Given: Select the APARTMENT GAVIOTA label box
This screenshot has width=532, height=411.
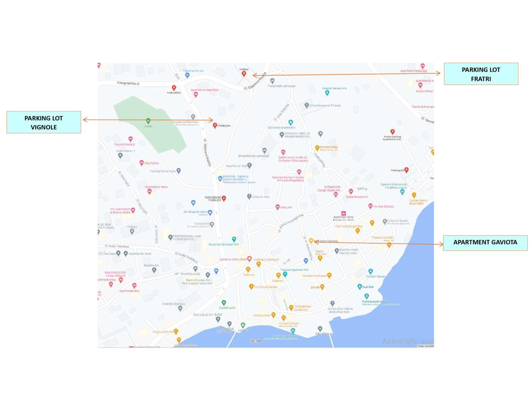Looking at the screenshot, I should pos(485,243).
